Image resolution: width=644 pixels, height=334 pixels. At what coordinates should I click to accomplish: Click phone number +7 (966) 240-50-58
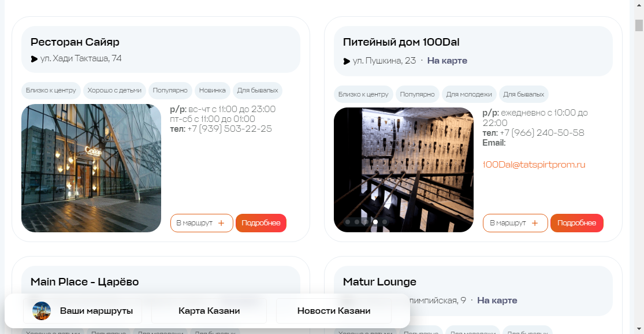[542, 133]
